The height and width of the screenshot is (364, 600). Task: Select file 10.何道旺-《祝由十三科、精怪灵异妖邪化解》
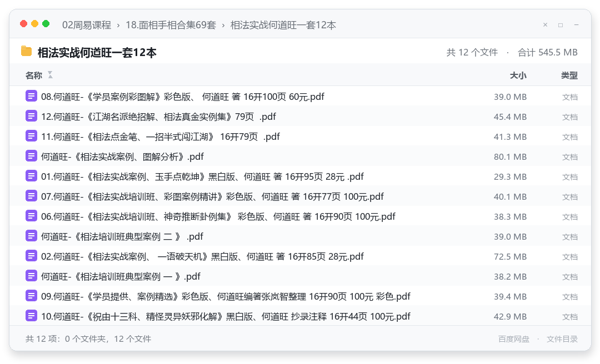[300, 316]
